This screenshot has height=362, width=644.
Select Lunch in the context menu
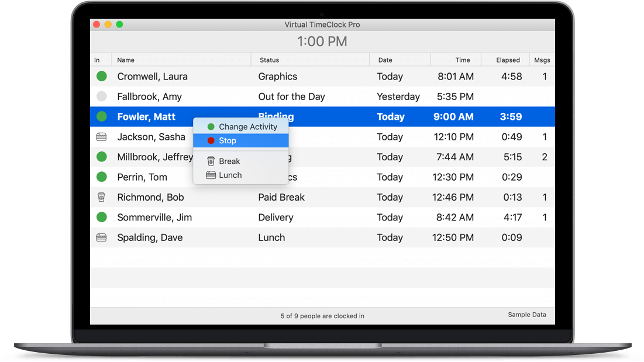click(230, 175)
